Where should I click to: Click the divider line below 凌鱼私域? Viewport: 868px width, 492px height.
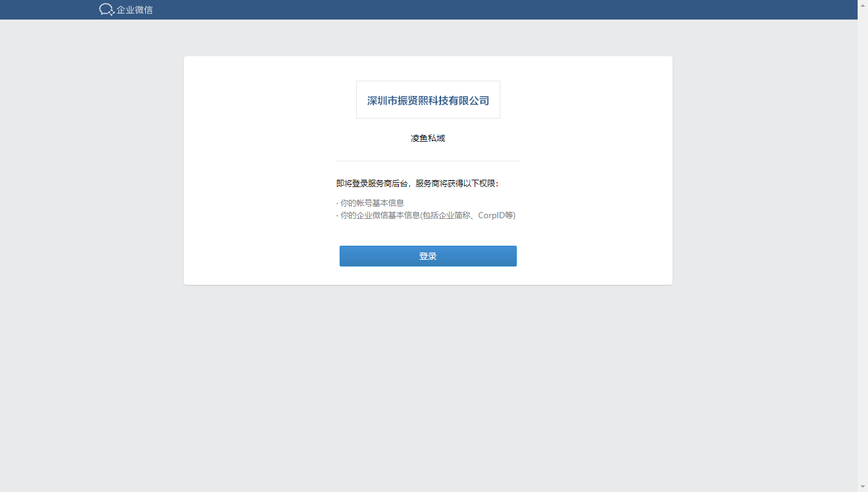tap(428, 161)
